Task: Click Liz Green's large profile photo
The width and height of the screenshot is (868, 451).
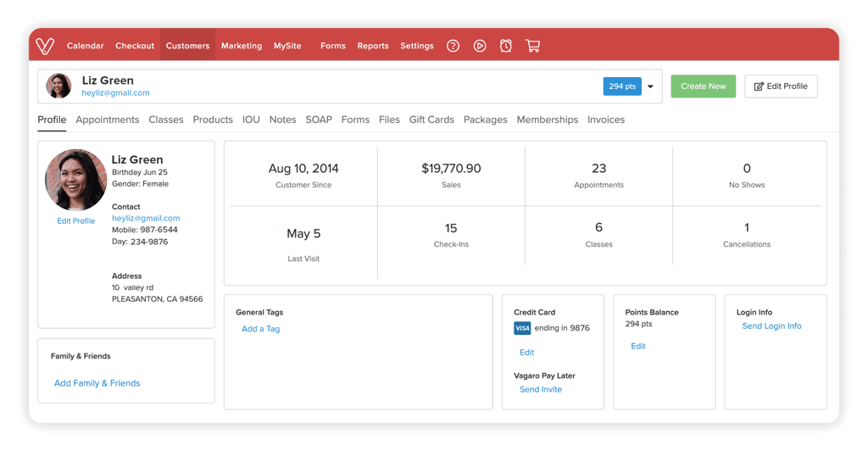Action: [x=75, y=180]
